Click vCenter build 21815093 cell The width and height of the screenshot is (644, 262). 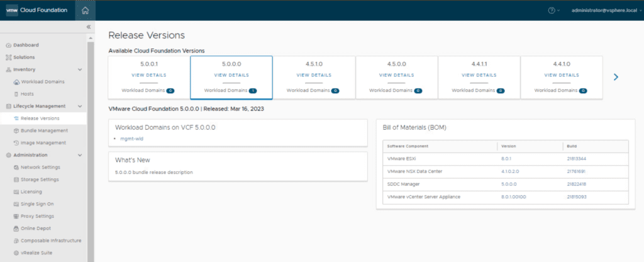click(577, 197)
